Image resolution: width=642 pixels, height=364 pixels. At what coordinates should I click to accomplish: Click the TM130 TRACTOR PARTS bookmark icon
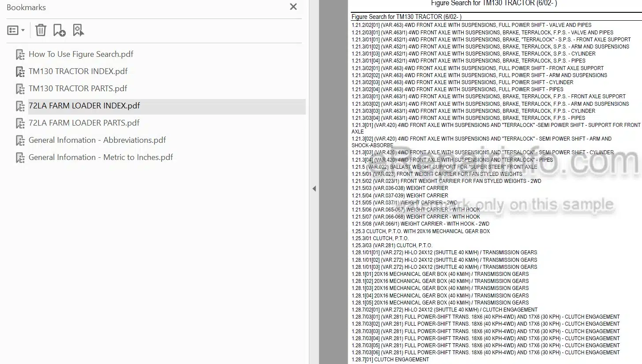click(x=20, y=89)
